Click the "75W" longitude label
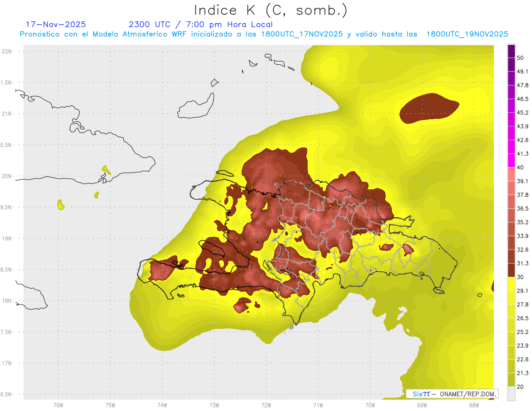Screen dimensions: 532x411 pos(110,405)
